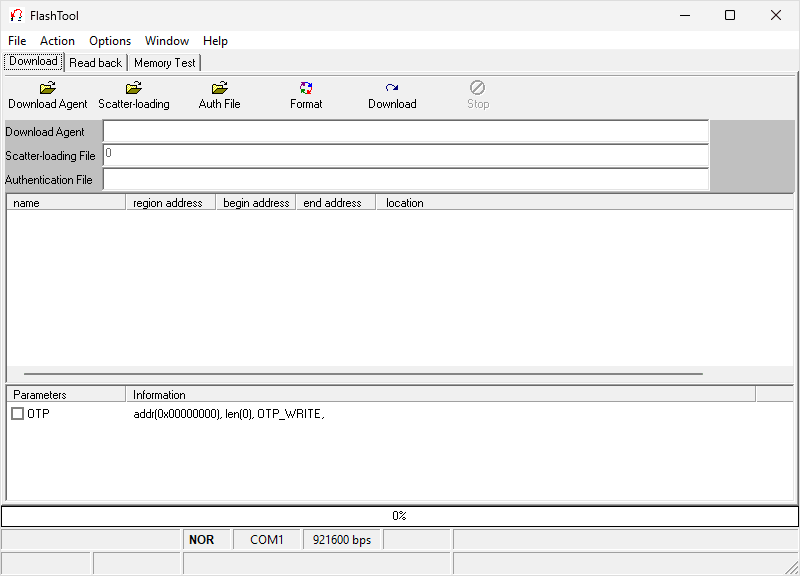Maximize the FlashTool window
Viewport: 800px width, 576px height.
point(730,15)
